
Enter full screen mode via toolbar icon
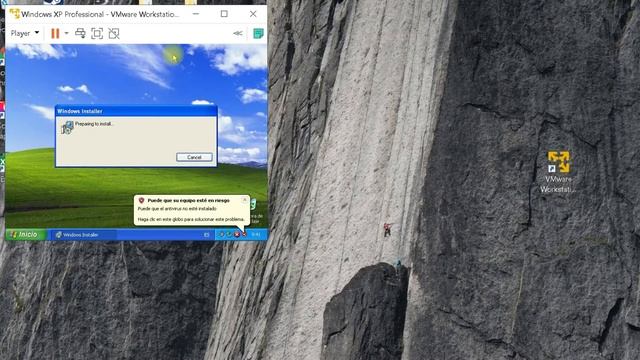[97, 33]
